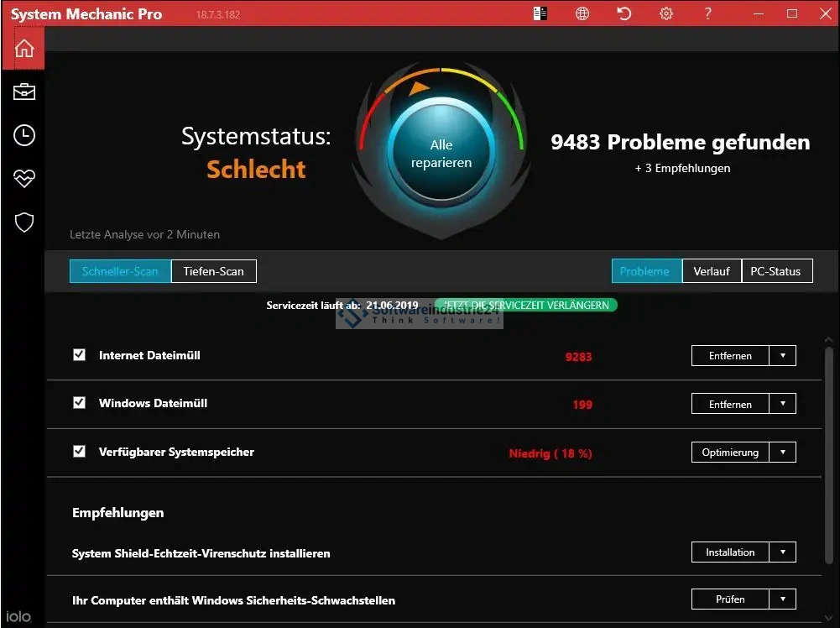Uncheck the Internet Dateimüll checkbox
840x628 pixels.
(x=80, y=355)
